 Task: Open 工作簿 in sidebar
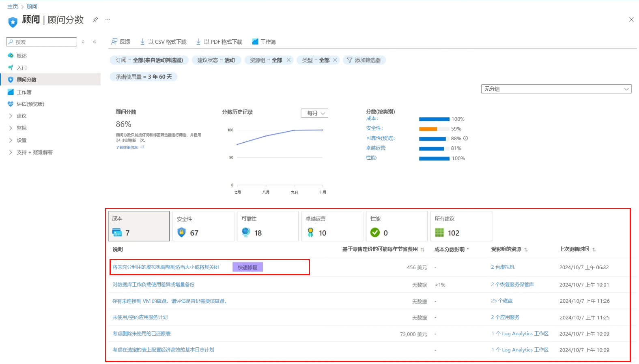[x=24, y=92]
